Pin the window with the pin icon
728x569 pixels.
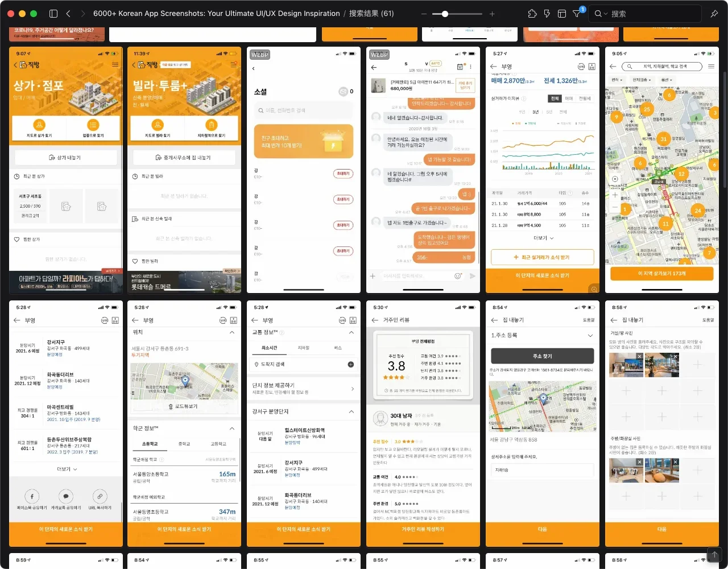(714, 14)
